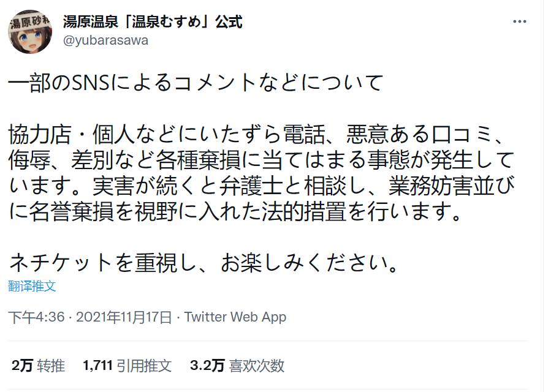Screen dimensions: 559x392
Task: Click the line starting with 侮辱、差別
Action: [257, 159]
